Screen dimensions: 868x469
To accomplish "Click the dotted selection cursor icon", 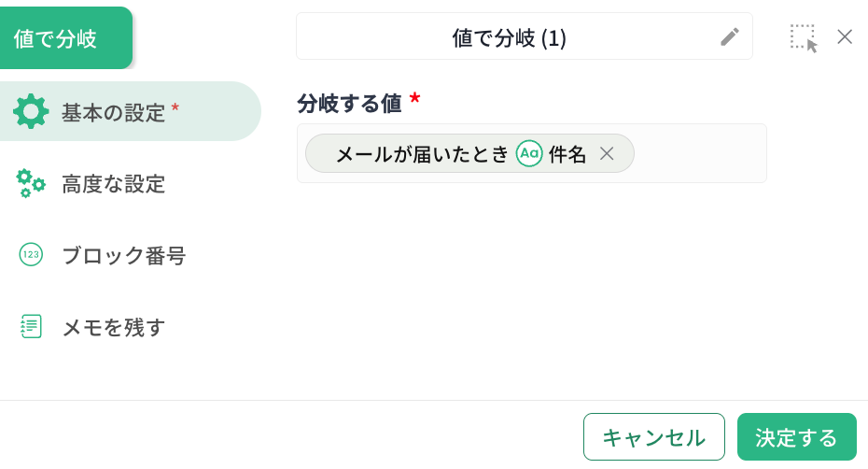I will [x=804, y=38].
